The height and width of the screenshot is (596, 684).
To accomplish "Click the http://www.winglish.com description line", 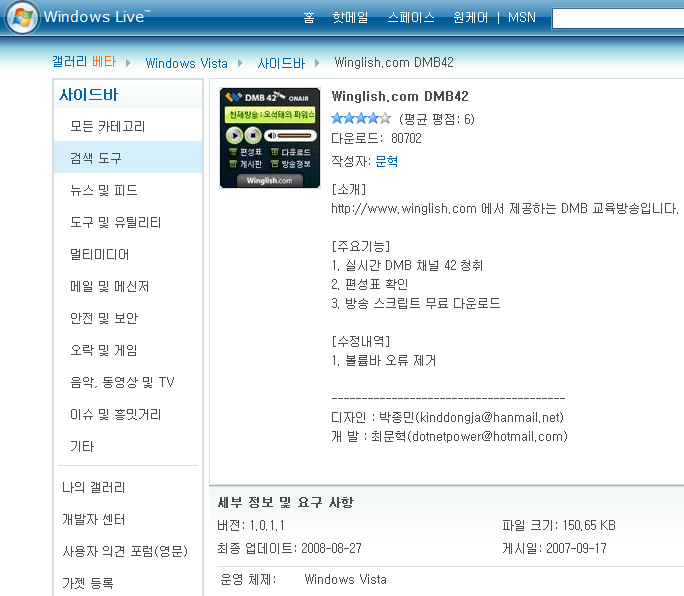I will (x=505, y=208).
